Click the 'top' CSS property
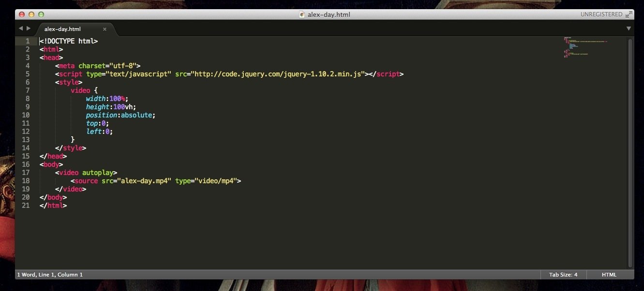Screen dimensions: 644x291 [x=92, y=123]
